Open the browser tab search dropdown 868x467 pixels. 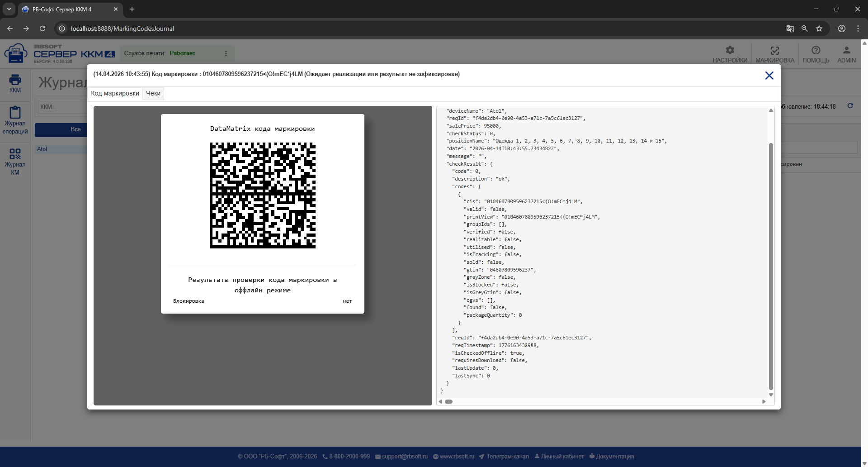[9, 9]
